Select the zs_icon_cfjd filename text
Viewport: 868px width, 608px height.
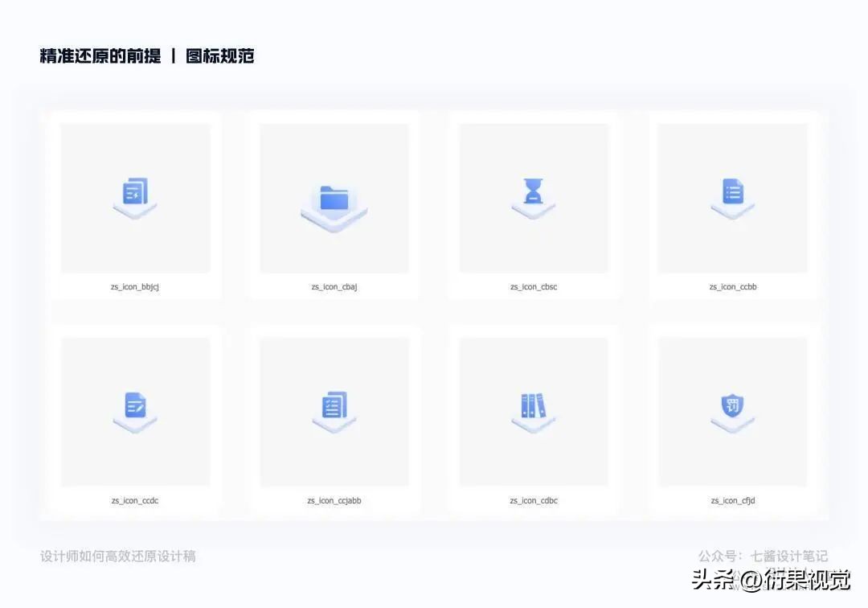731,500
